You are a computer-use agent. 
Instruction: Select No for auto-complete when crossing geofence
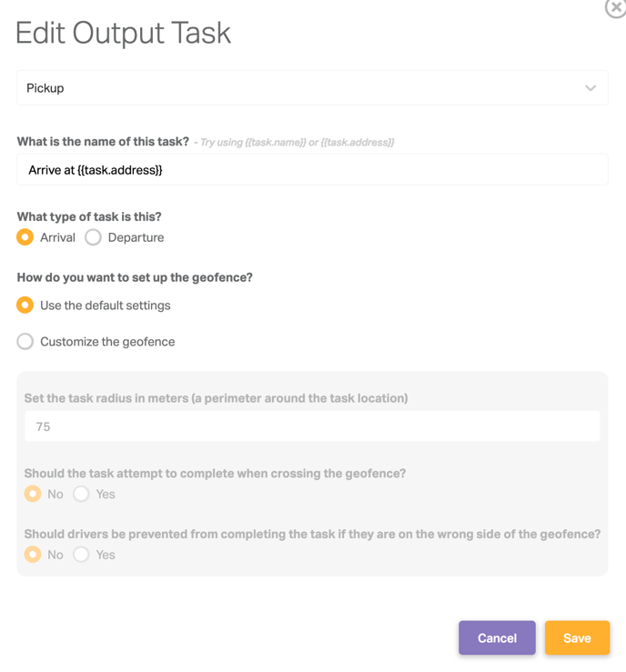point(33,494)
